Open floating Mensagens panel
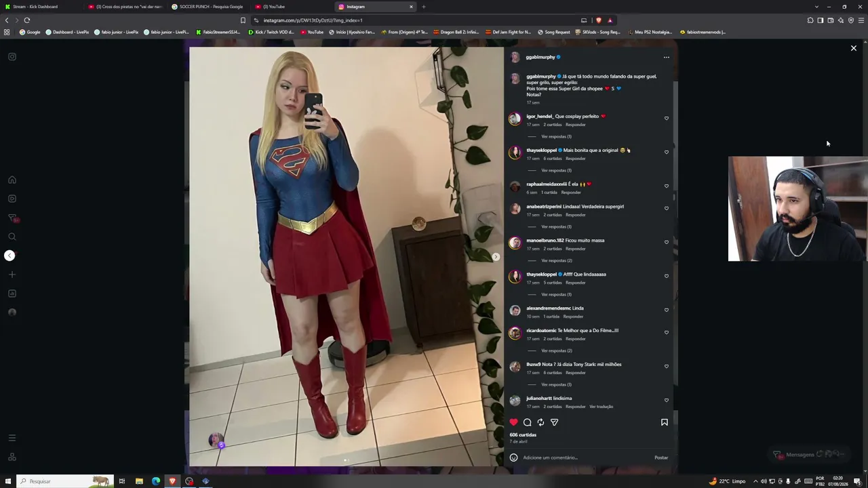868x488 pixels. tap(810, 454)
